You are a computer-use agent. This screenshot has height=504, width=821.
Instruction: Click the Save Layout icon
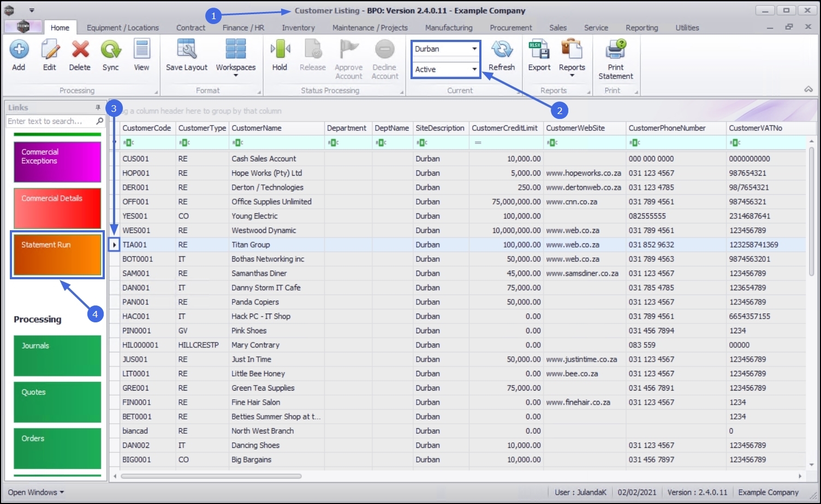point(187,49)
